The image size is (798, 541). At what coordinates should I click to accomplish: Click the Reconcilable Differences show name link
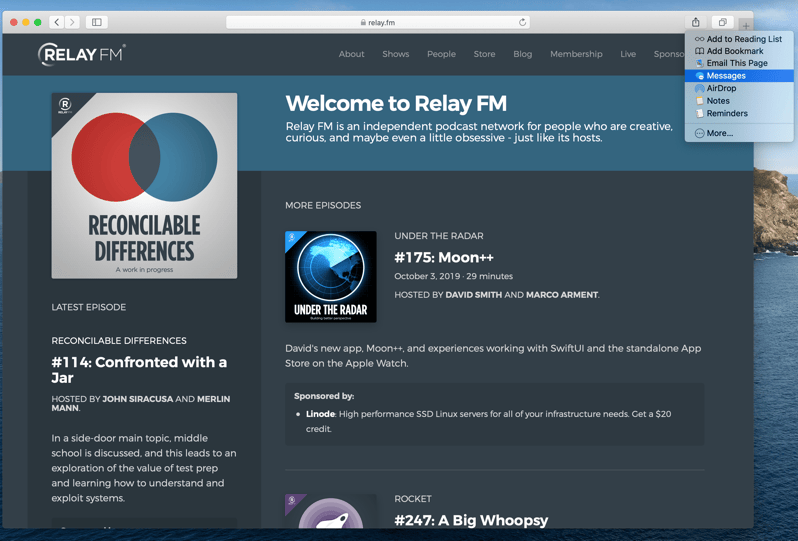(119, 340)
